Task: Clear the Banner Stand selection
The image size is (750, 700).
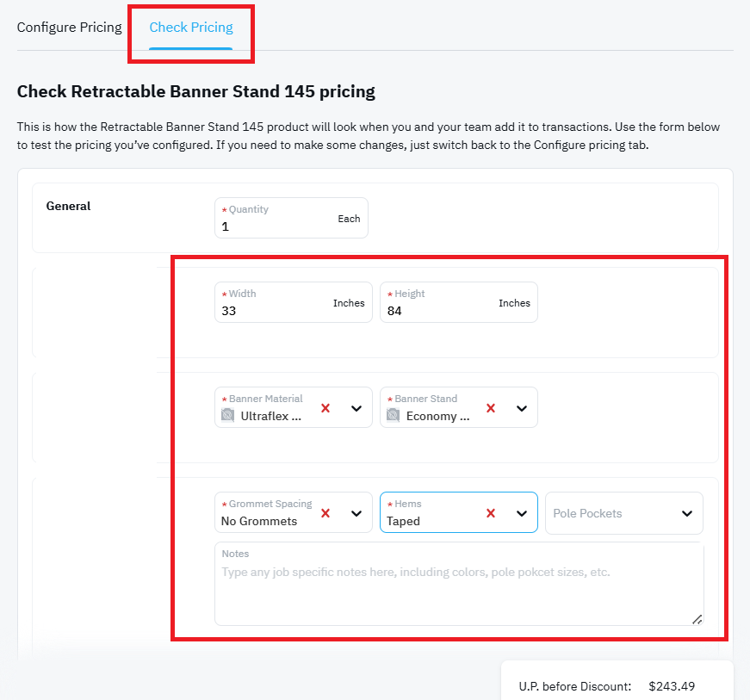Action: pyautogui.click(x=491, y=408)
